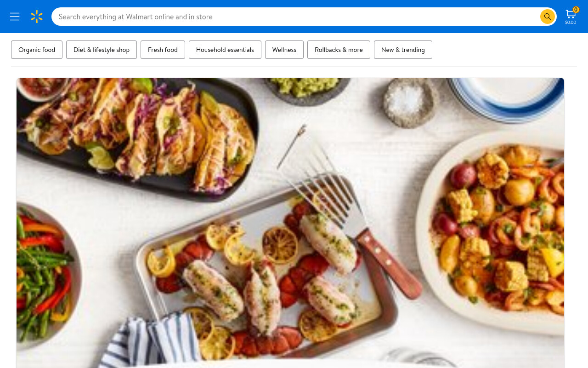Open Diet & lifestyle shop category

coord(102,50)
